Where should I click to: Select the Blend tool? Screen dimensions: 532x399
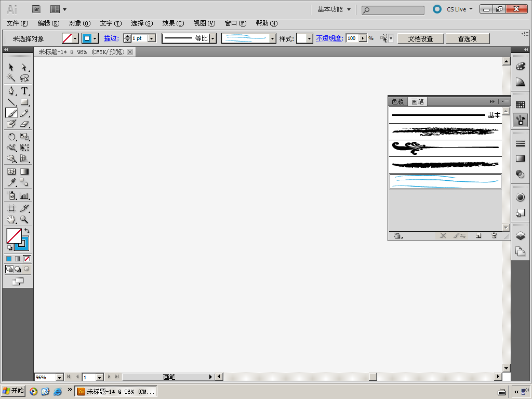tap(24, 182)
